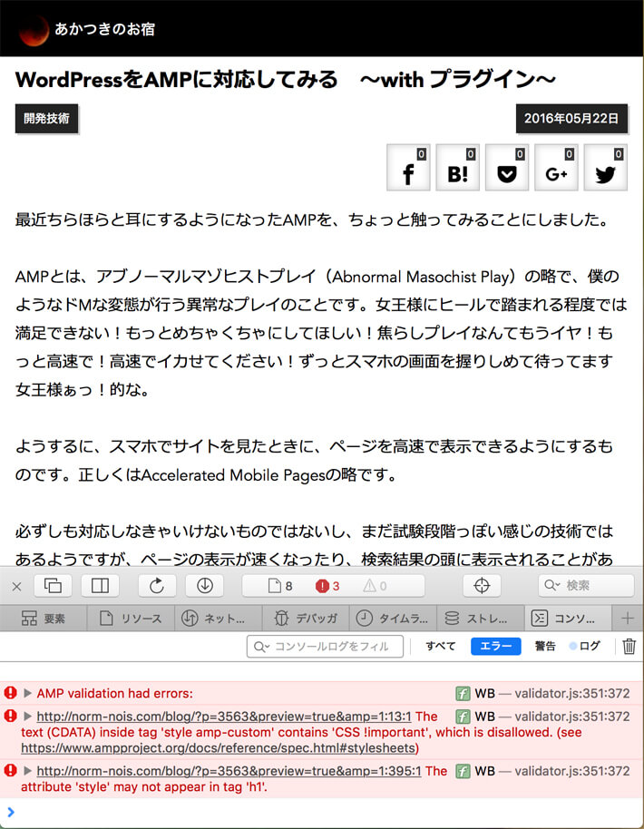This screenshot has width=644, height=829.
Task: Toggle the エラー console filter
Action: point(495,646)
